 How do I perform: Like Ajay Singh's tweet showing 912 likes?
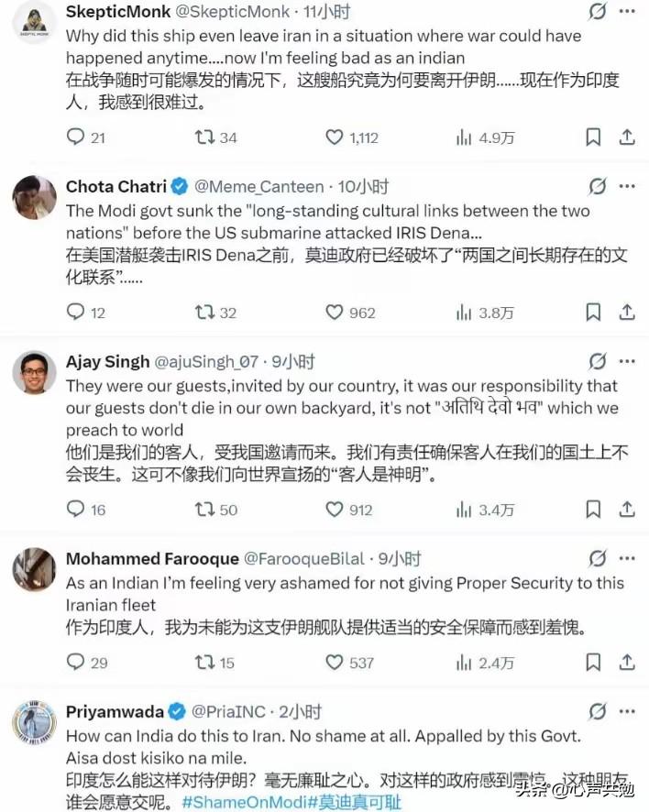point(333,509)
